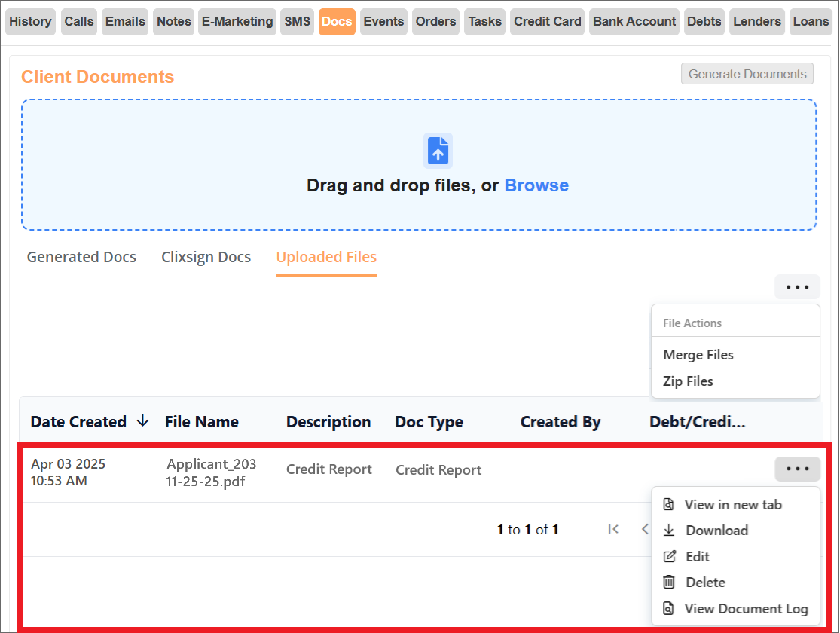The height and width of the screenshot is (633, 840).
Task: Toggle the Date Created sort order arrow
Action: tap(142, 421)
